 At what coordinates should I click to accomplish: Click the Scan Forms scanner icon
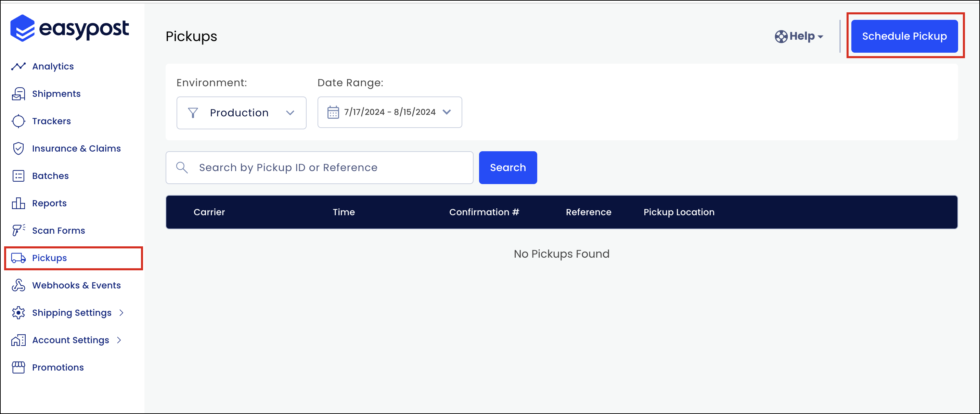click(x=18, y=230)
